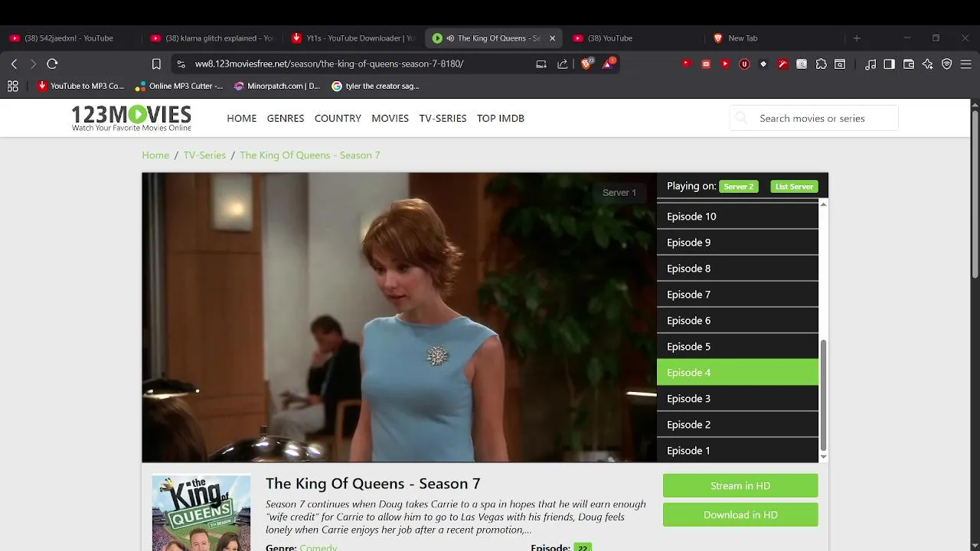This screenshot has width=980, height=551.
Task: Open the Leo AI sparkle icon
Action: [x=928, y=64]
